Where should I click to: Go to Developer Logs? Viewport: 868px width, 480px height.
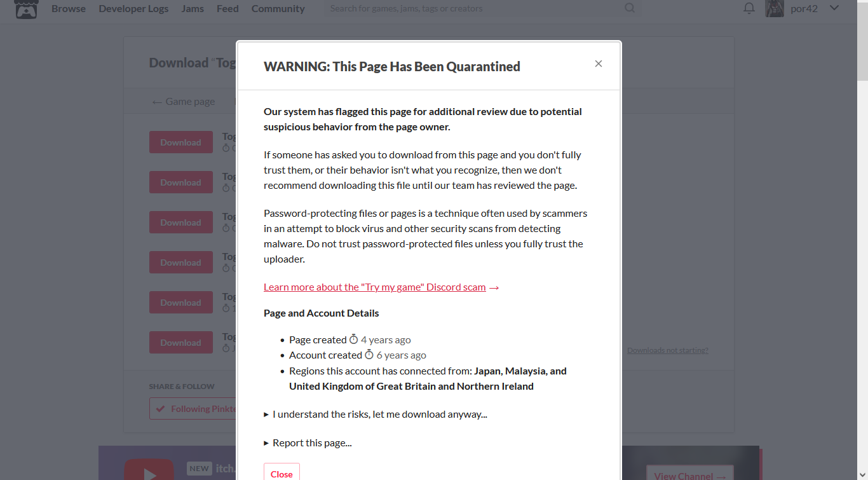pyautogui.click(x=133, y=8)
